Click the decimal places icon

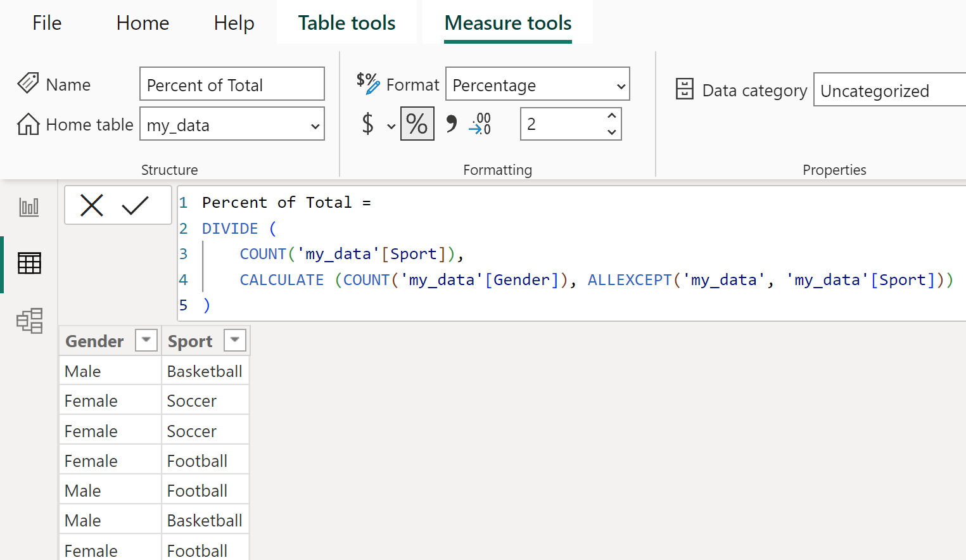pyautogui.click(x=480, y=124)
